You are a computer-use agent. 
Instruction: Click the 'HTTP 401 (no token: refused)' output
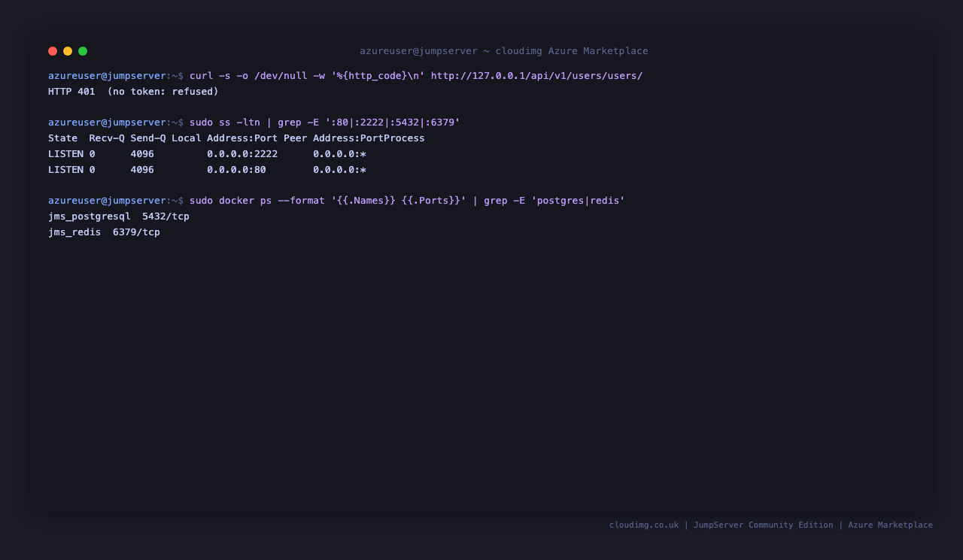pyautogui.click(x=133, y=92)
